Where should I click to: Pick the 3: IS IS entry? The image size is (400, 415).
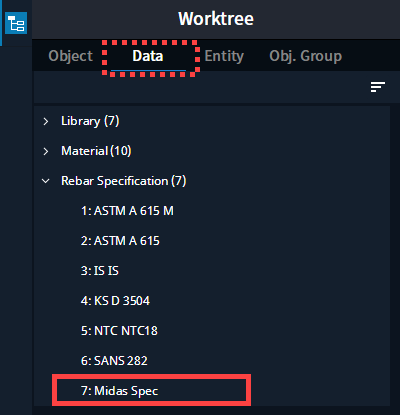click(x=100, y=271)
